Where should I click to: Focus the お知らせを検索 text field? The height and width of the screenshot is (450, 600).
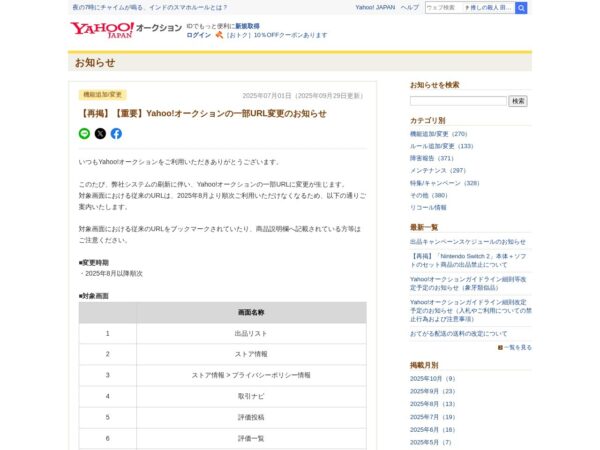coord(458,101)
